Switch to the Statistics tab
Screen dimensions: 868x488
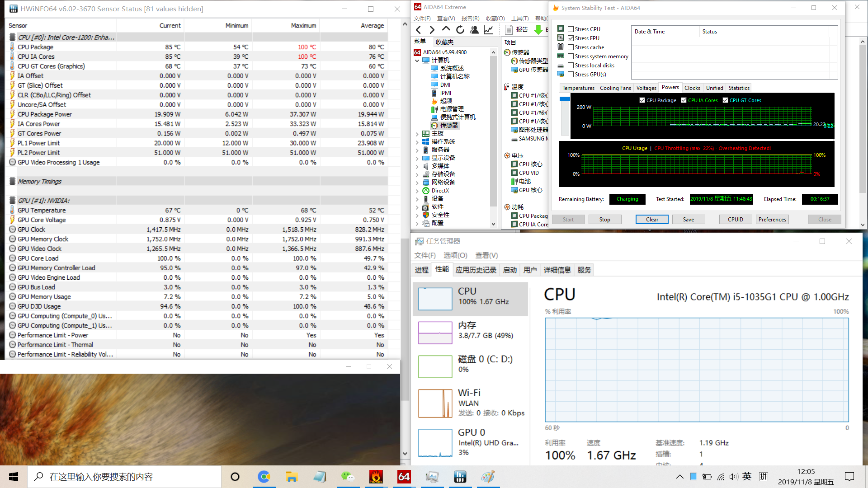[x=739, y=88]
